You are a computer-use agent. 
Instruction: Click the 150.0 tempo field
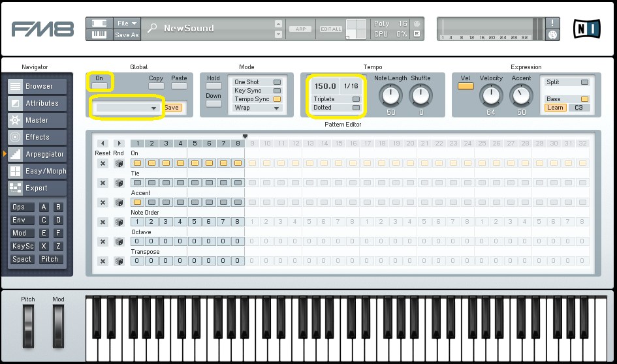click(x=325, y=86)
